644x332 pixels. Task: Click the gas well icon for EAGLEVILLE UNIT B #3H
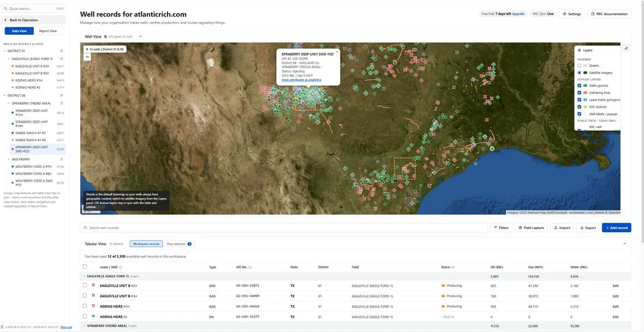94,295
